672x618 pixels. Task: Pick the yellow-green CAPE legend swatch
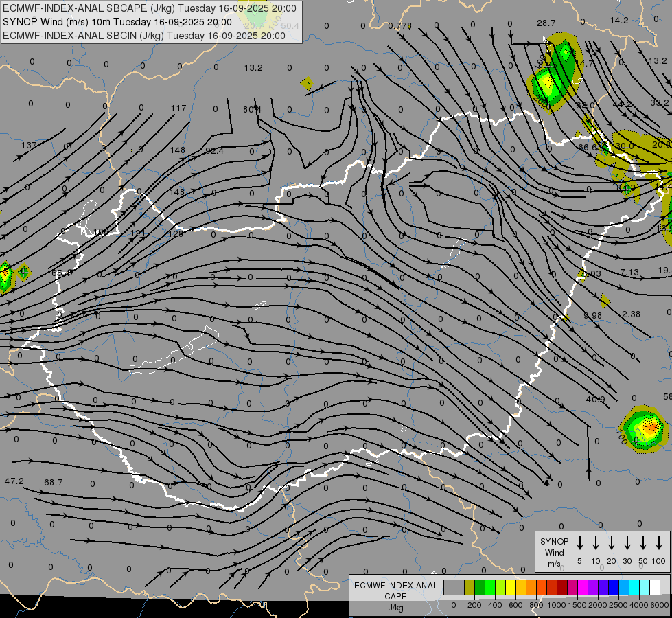tap(500, 587)
